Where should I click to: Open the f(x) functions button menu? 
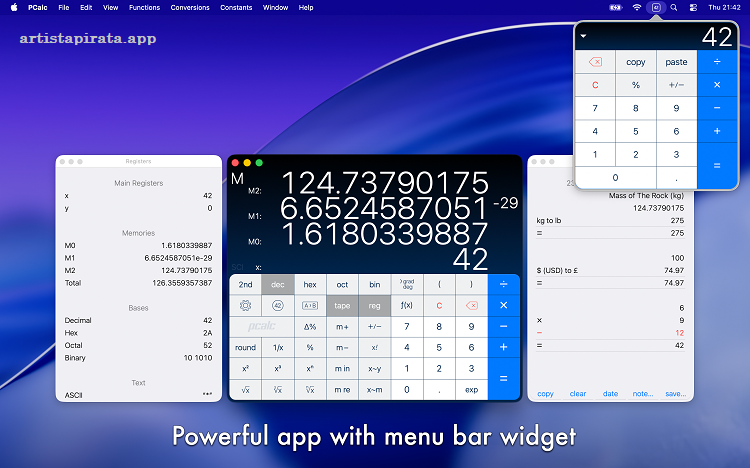pos(407,305)
